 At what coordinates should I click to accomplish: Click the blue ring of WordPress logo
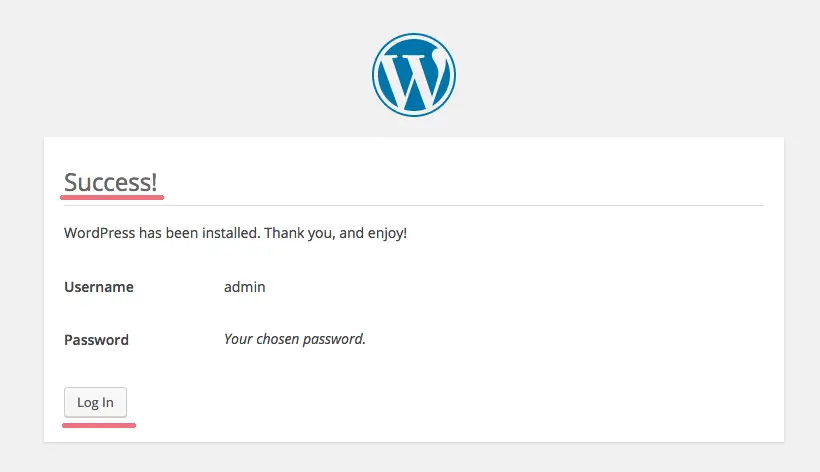click(414, 36)
